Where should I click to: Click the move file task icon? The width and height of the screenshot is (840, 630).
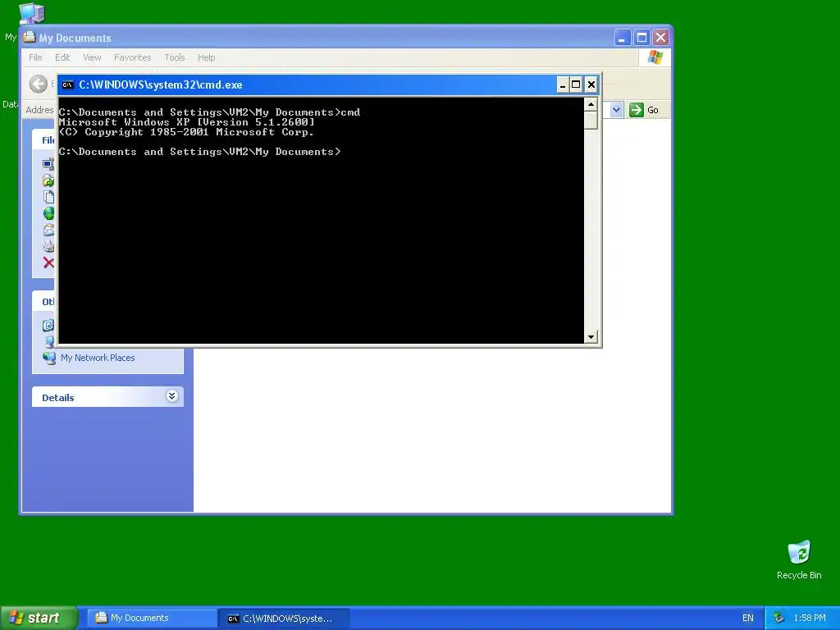(x=48, y=180)
